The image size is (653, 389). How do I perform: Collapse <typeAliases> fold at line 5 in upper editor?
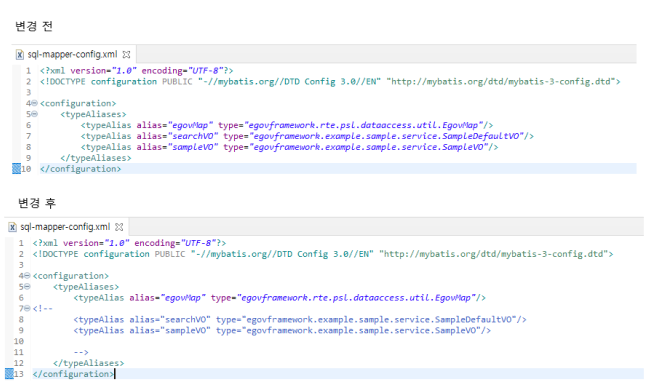point(35,114)
